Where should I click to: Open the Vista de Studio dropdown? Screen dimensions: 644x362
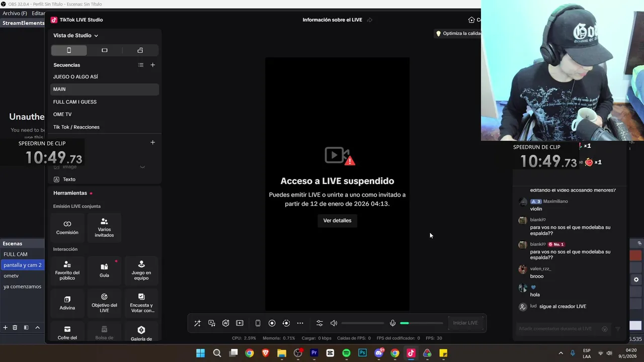pos(75,35)
